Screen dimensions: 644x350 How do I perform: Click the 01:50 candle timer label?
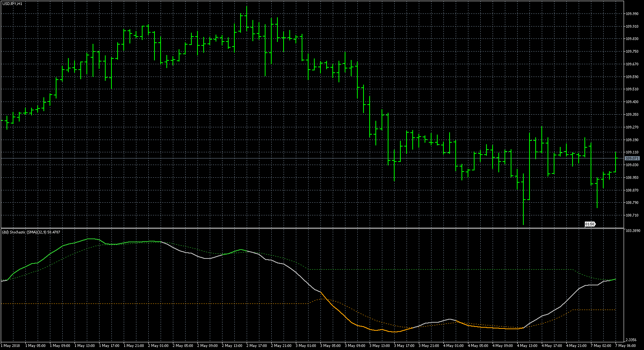click(x=589, y=224)
